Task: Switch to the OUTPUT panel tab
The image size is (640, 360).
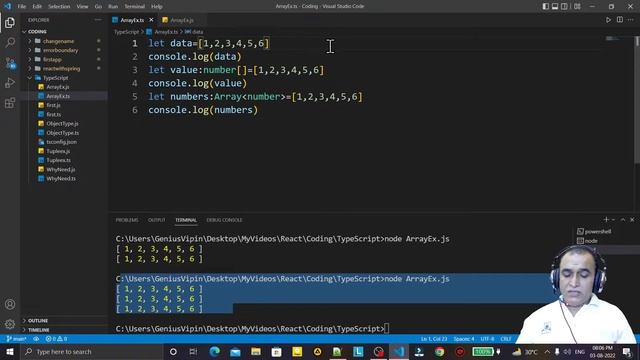Action: [156, 220]
